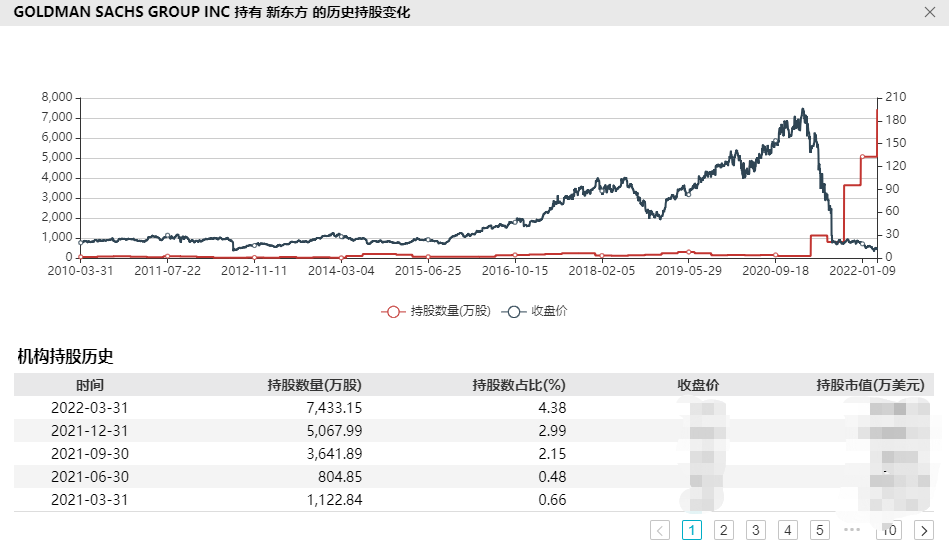Toggle the 持股数量(万股) legend series
949x547 pixels.
pos(437,311)
